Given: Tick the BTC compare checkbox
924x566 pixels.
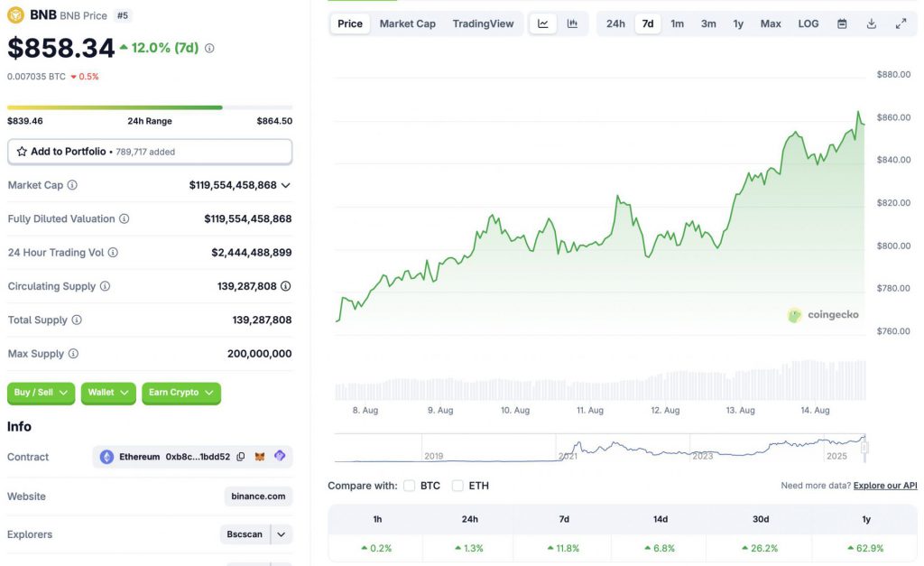Looking at the screenshot, I should [x=409, y=486].
